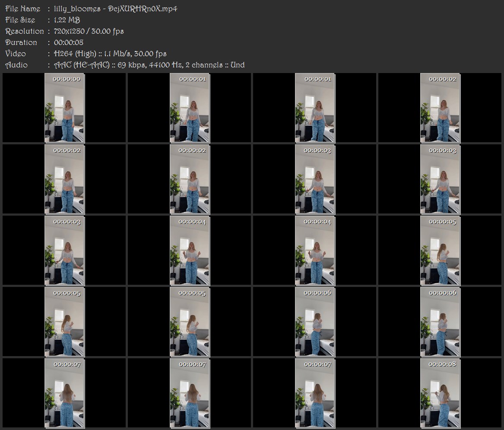The height and width of the screenshot is (430, 504).
Task: Open the frame thumbnail stamped 00:00:00
Action: pos(64,108)
